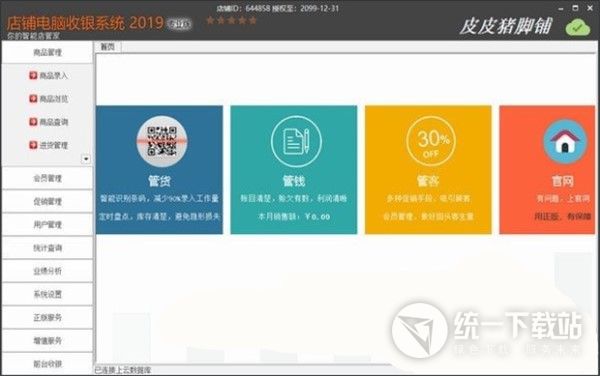This screenshot has width=600, height=376.
Task: Click the document and pen icon on 管钱 tile
Action: pos(296,142)
